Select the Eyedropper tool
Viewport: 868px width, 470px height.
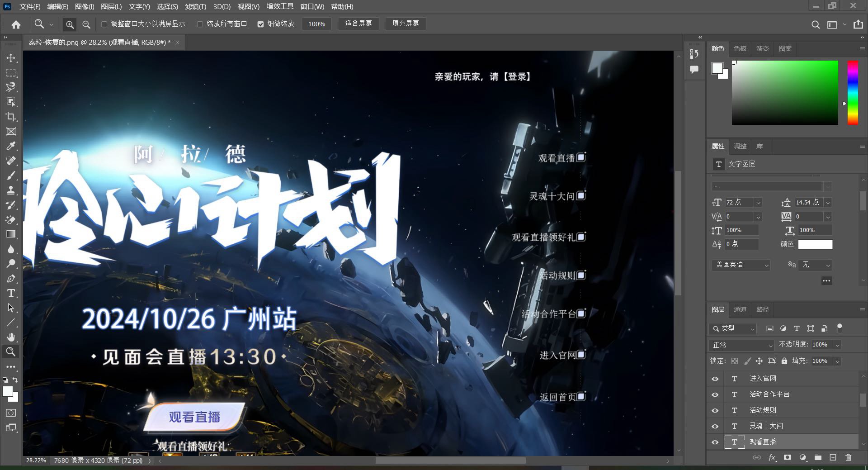(x=11, y=146)
